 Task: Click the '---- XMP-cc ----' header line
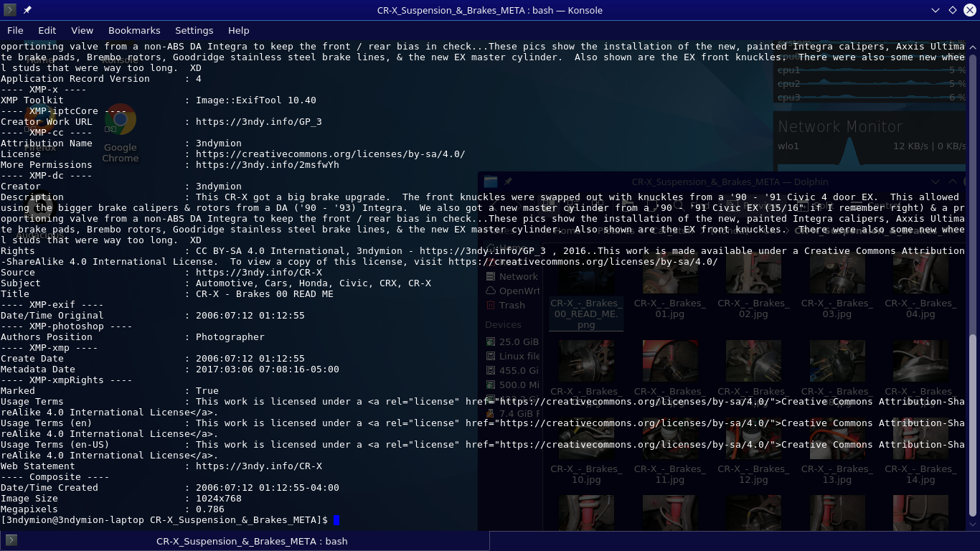(47, 133)
